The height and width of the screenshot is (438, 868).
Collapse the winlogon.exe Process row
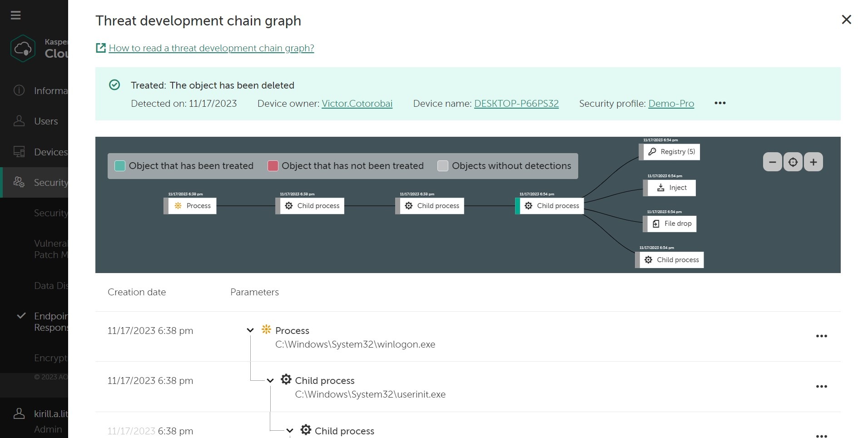[250, 330]
